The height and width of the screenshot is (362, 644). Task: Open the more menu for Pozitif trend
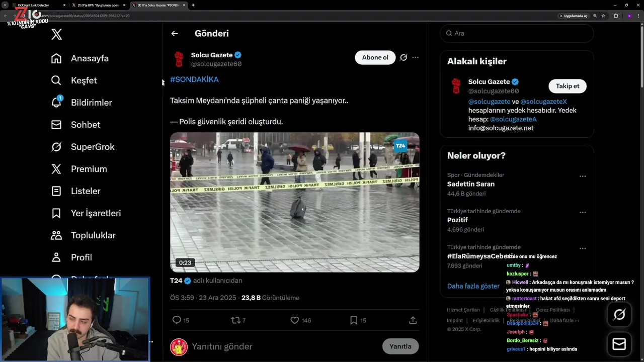click(583, 212)
